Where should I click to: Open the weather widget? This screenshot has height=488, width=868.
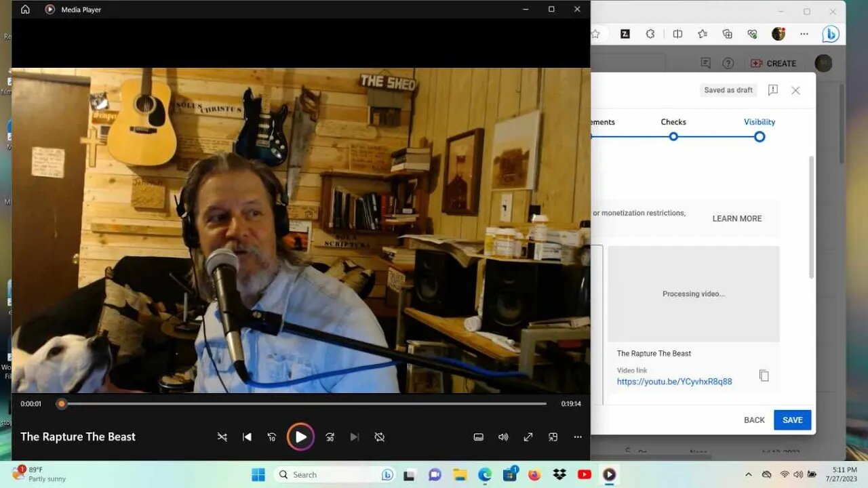pos(38,474)
